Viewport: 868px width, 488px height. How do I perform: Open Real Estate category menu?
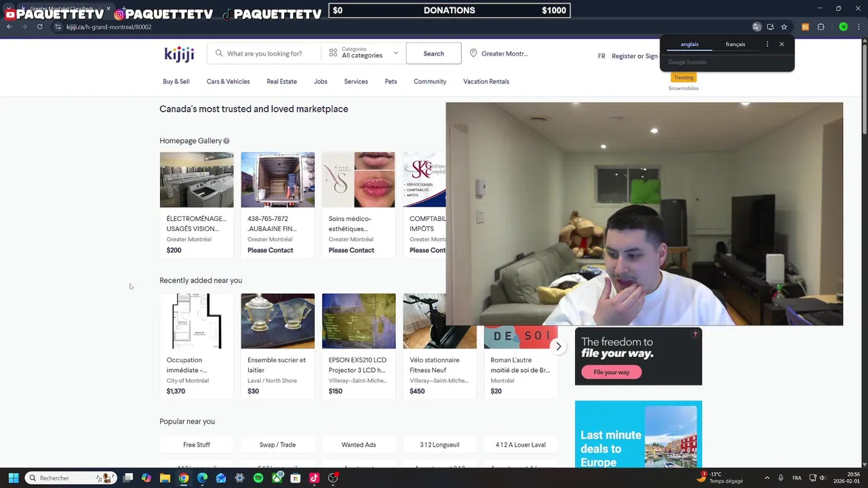(x=281, y=81)
